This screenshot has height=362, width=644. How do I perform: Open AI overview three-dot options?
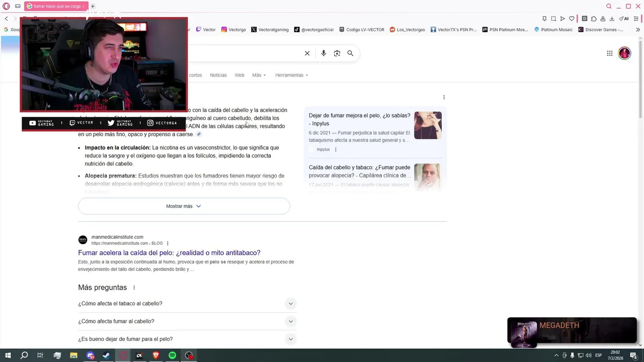pyautogui.click(x=444, y=97)
